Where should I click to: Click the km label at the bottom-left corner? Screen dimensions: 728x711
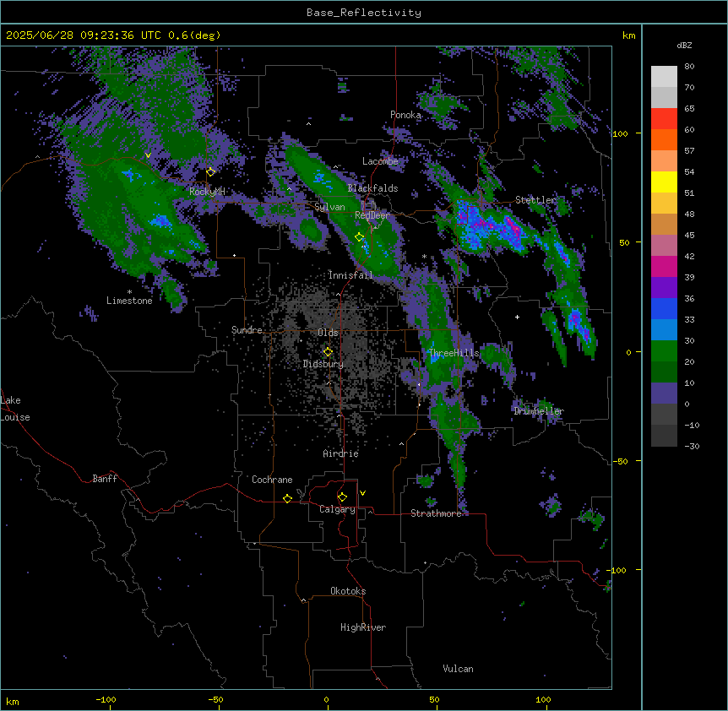click(x=13, y=701)
